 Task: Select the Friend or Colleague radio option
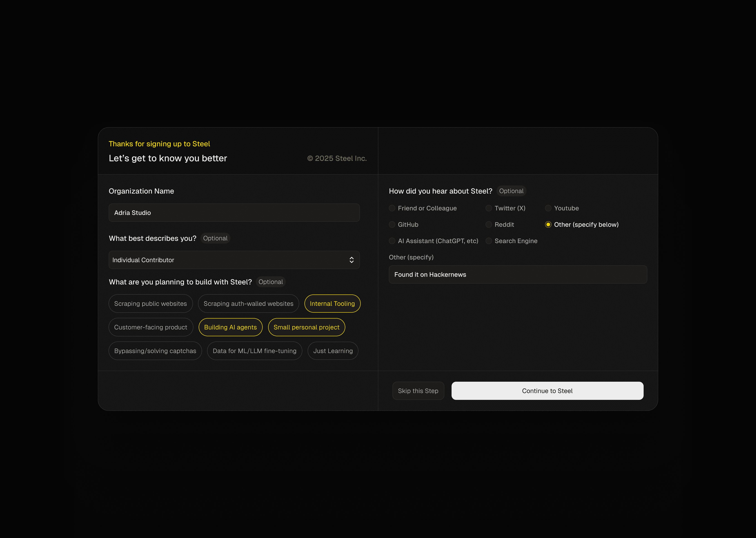click(x=392, y=208)
